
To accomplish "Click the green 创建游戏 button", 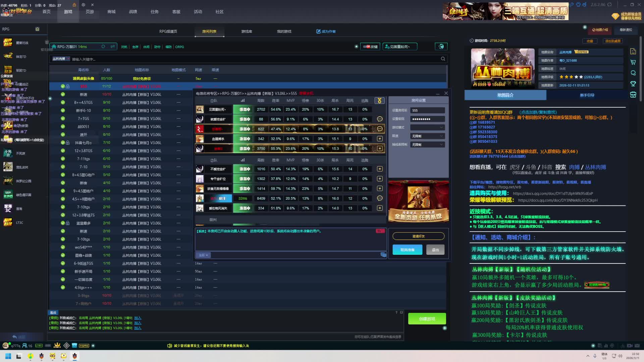I will pos(427,319).
